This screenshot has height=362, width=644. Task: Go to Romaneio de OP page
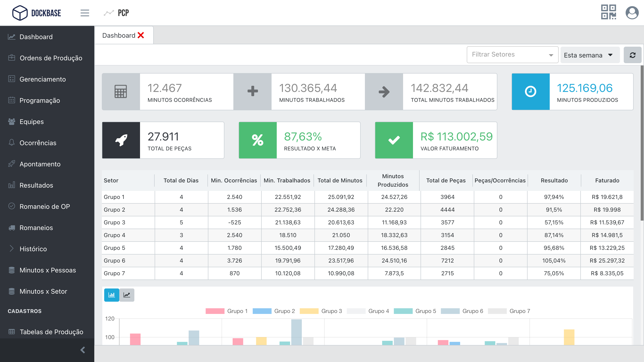(45, 206)
